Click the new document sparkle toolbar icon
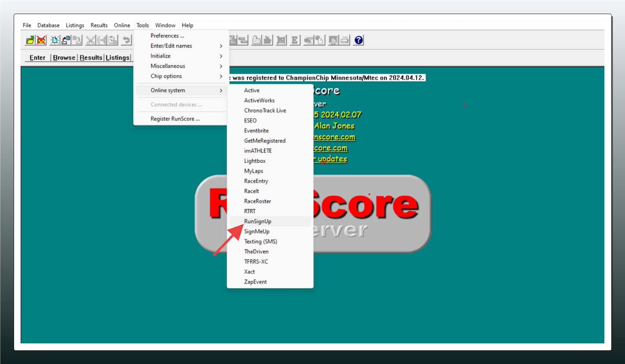The height and width of the screenshot is (364, 625). [55, 40]
